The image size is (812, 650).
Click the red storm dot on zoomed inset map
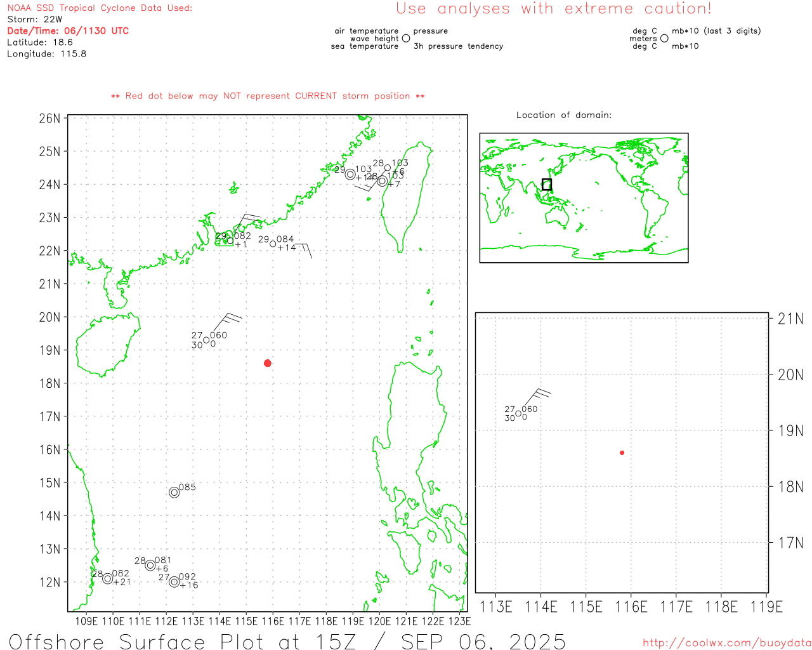pyautogui.click(x=622, y=453)
